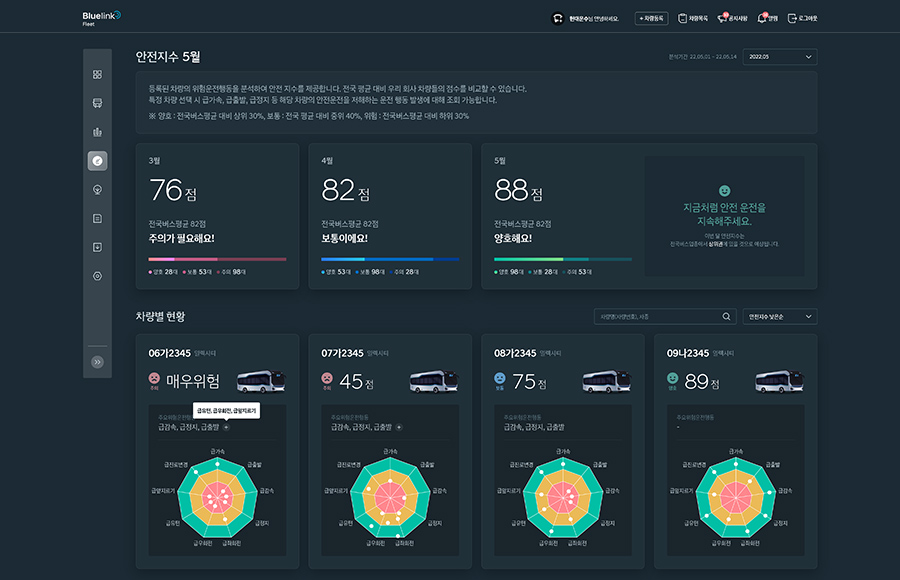Image resolution: width=900 pixels, height=580 pixels.
Task: Open 공지사항 in the top navigation
Action: (732, 18)
